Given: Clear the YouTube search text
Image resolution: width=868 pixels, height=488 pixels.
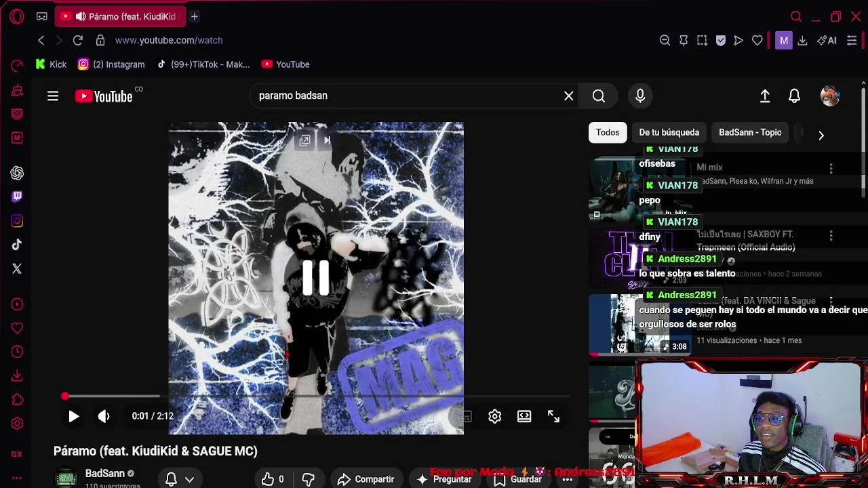Looking at the screenshot, I should tap(569, 96).
